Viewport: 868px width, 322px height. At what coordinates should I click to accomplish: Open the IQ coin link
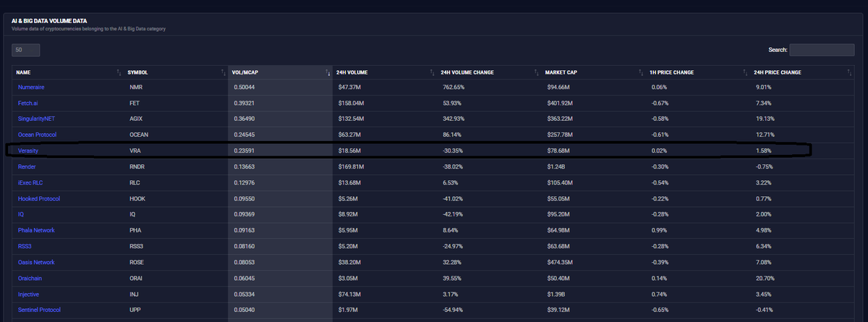[21, 214]
